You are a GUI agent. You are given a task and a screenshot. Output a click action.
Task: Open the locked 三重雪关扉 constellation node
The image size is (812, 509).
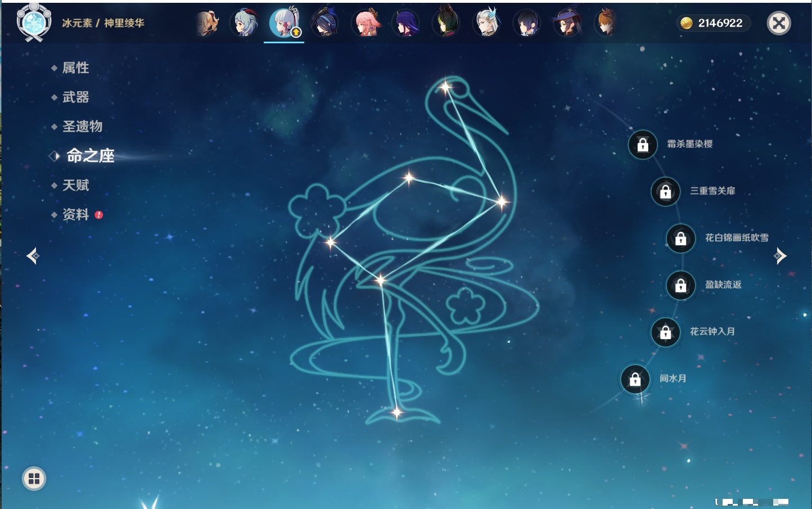666,191
